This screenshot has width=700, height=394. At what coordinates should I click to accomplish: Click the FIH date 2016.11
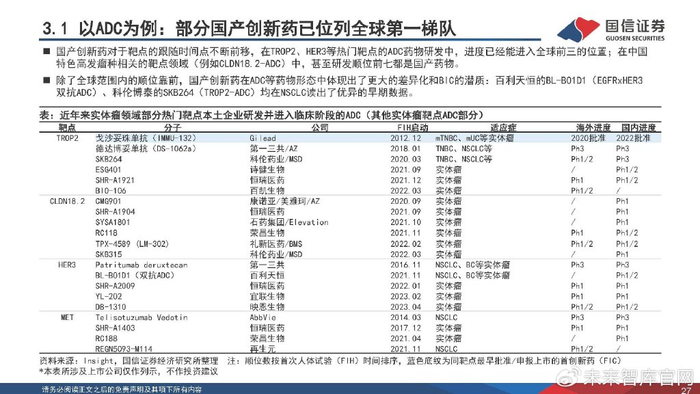point(405,265)
